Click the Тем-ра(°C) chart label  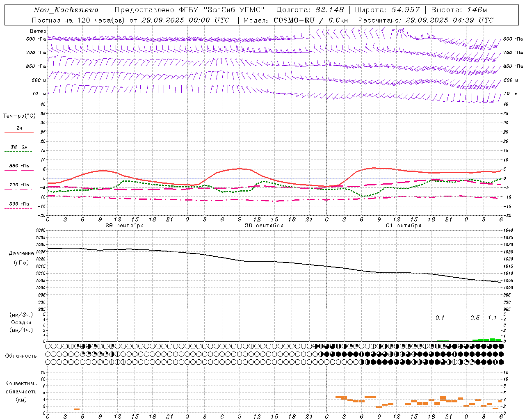click(19, 116)
